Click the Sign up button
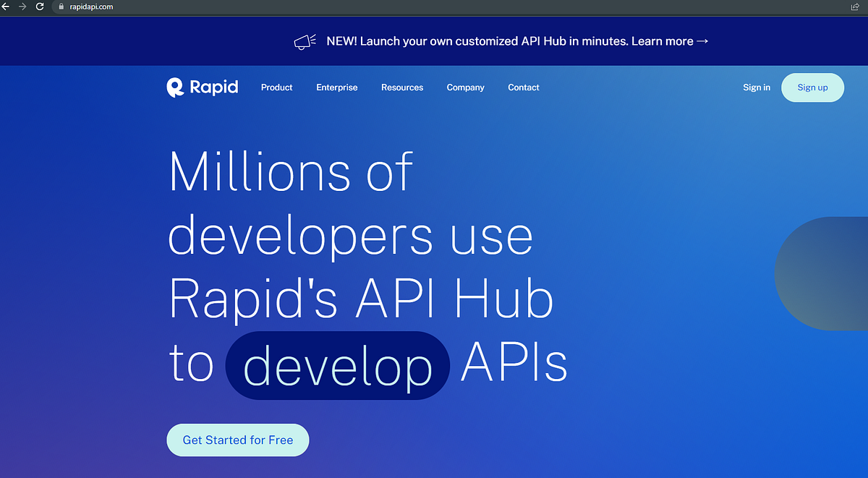The width and height of the screenshot is (868, 478). click(812, 87)
